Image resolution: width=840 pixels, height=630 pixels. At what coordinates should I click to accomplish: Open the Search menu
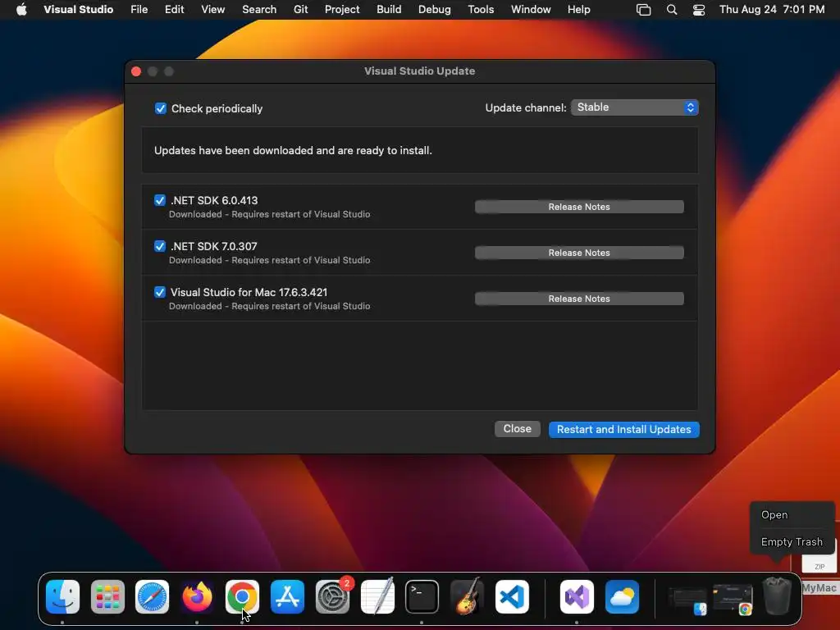(259, 9)
